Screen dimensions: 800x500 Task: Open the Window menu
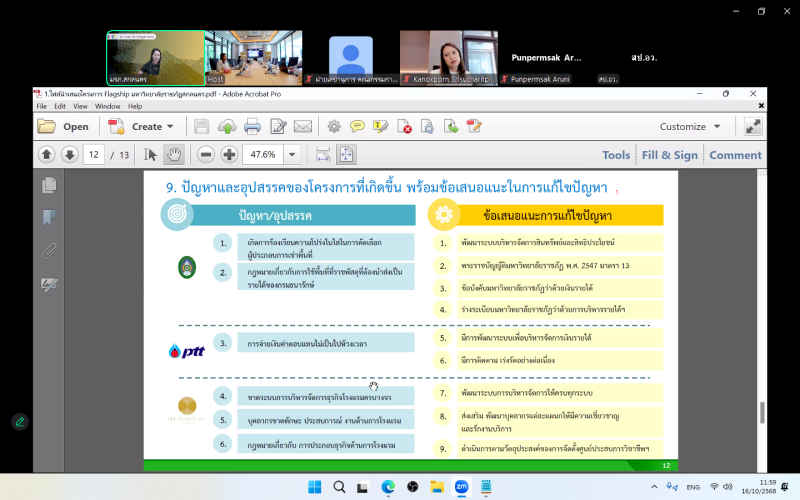107,106
